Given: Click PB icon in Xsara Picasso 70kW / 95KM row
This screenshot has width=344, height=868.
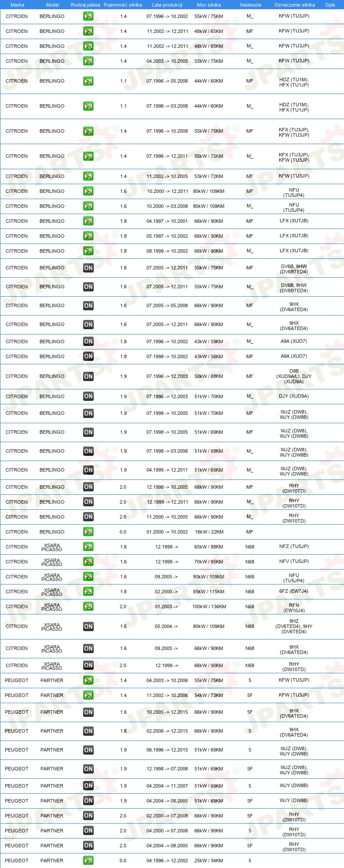Looking at the screenshot, I should [88, 562].
